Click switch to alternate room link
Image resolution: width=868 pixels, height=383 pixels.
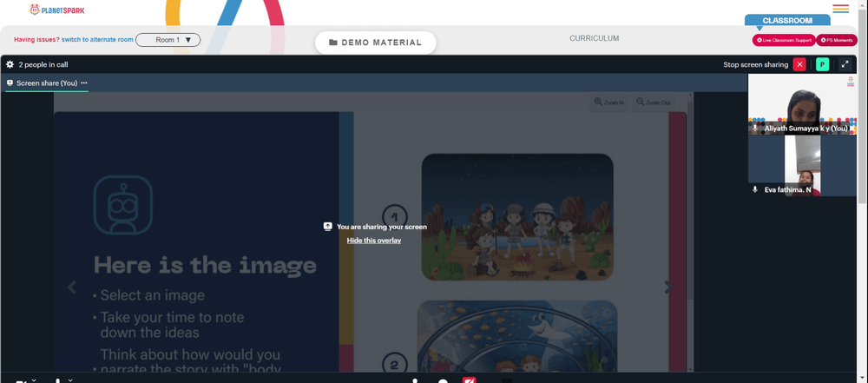[97, 39]
